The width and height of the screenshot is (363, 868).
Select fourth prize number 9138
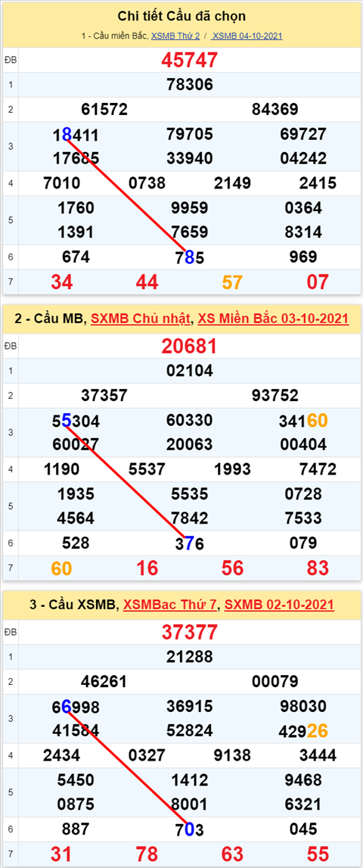coord(232,755)
